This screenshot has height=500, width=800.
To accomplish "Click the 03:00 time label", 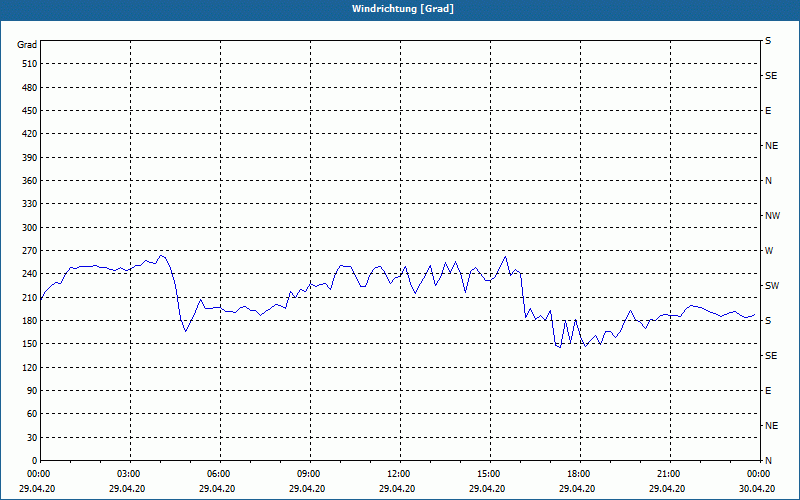I will point(130,474).
